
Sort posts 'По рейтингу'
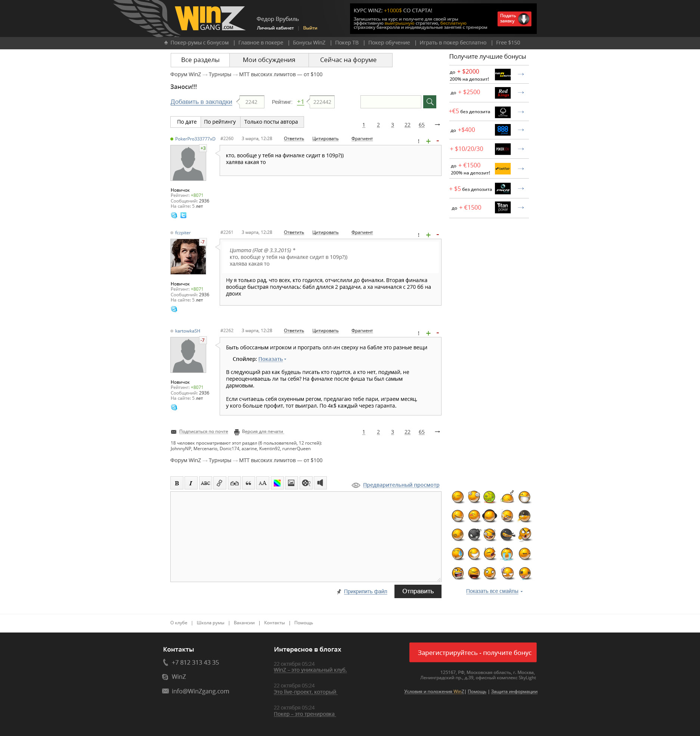point(220,122)
